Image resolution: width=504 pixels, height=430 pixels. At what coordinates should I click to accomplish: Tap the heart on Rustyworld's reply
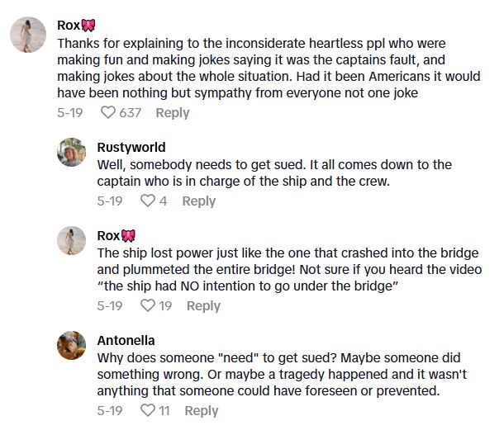point(148,201)
